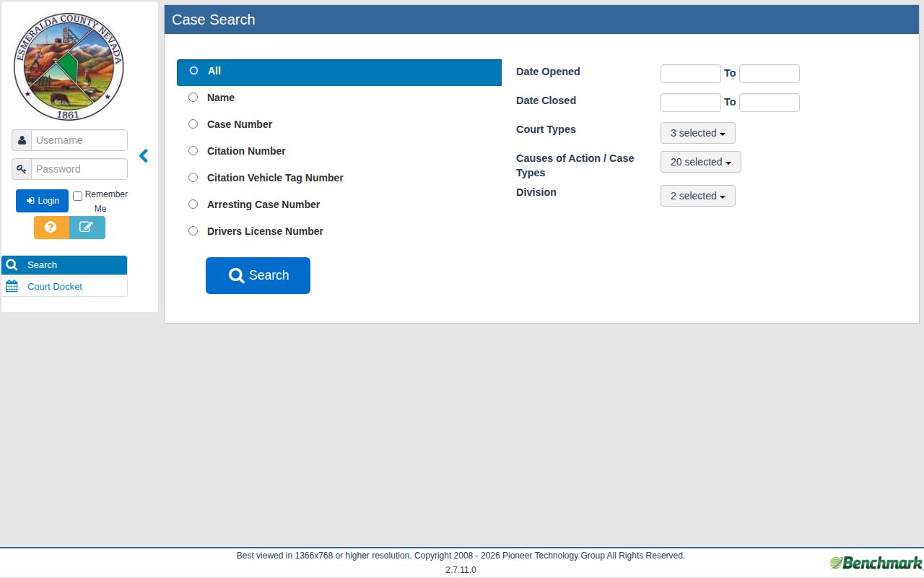Viewport: 924px width, 578px height.
Task: Click the version number 2.7.11.0 text
Action: (461, 570)
